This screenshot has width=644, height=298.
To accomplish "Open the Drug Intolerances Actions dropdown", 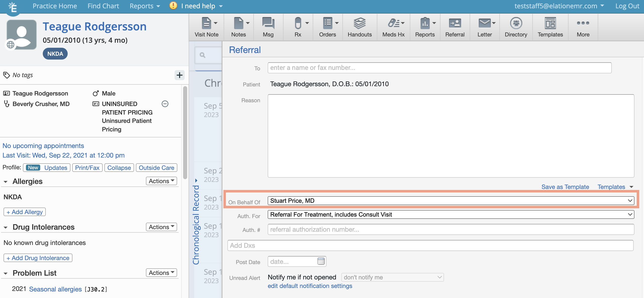I will (x=161, y=227).
